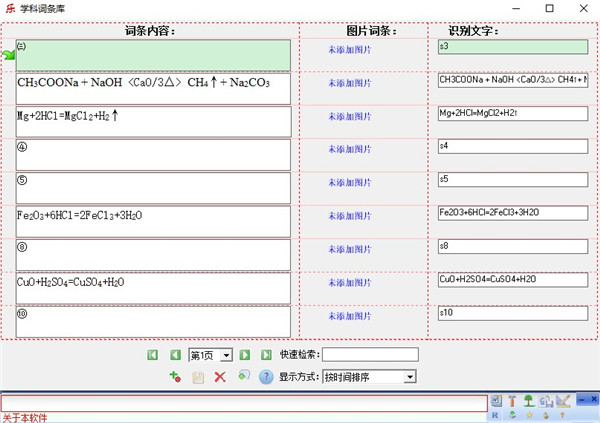Click the quick search input field
Screen dimensions: 600x423
tap(370, 355)
